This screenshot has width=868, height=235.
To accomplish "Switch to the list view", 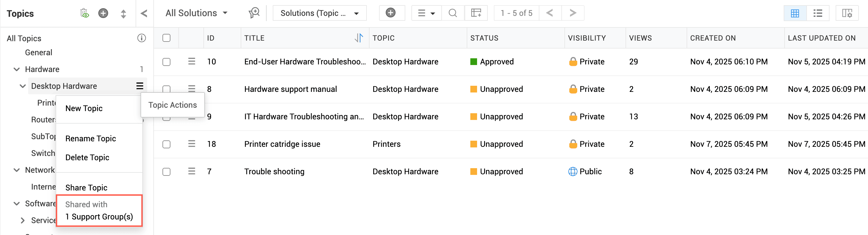I will point(818,13).
